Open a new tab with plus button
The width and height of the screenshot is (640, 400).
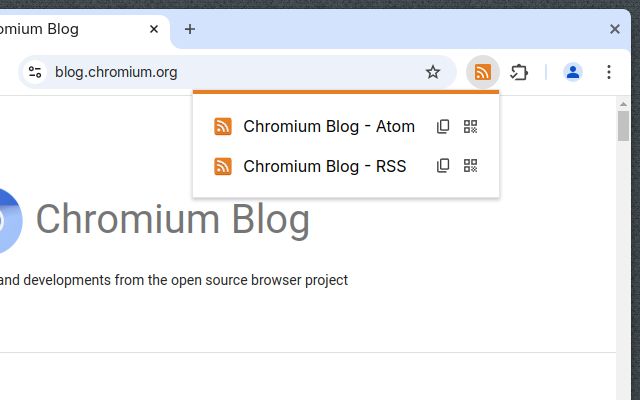pos(190,29)
